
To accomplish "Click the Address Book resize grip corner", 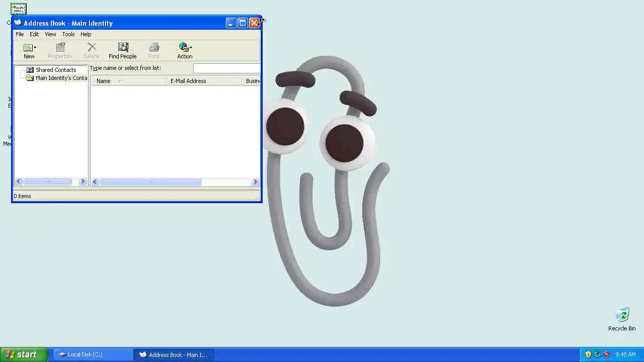I will (x=258, y=198).
